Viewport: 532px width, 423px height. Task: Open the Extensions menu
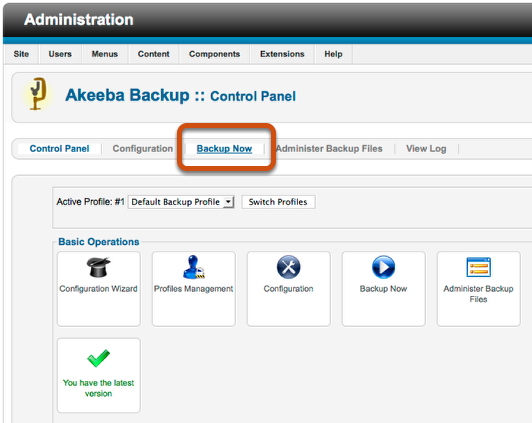tap(282, 54)
